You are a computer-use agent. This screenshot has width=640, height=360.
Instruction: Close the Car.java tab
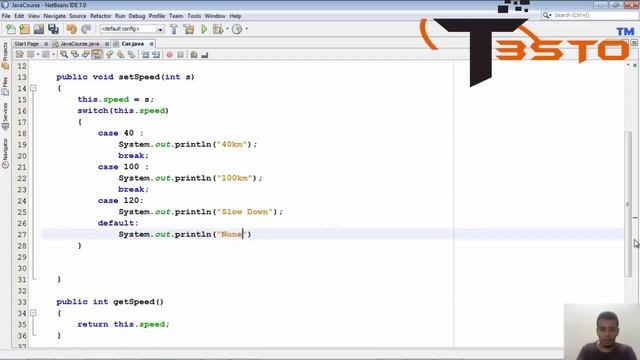(x=151, y=44)
